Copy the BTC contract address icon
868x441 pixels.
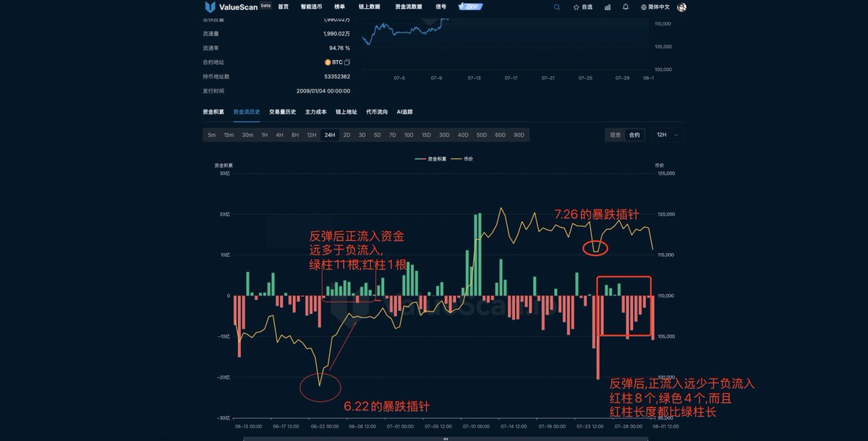tap(347, 62)
